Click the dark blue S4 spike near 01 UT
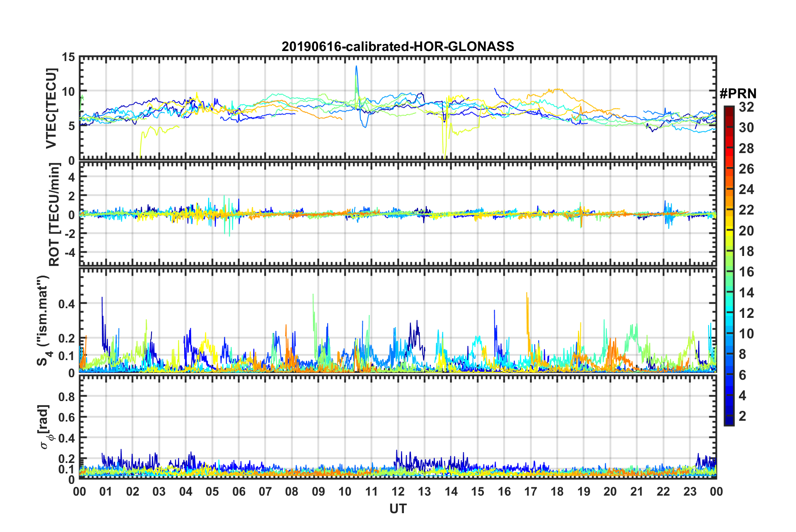Viewport: 796px width, 532px height. coord(102,299)
